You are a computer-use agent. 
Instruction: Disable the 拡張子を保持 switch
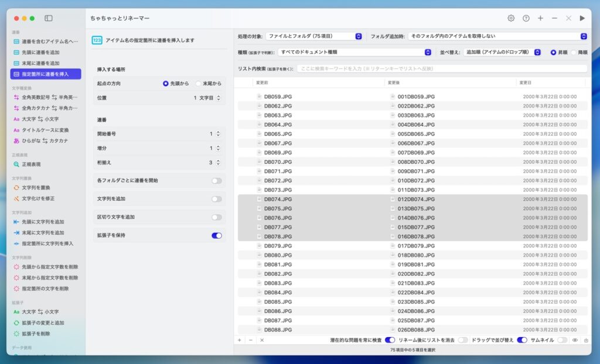[x=216, y=235]
